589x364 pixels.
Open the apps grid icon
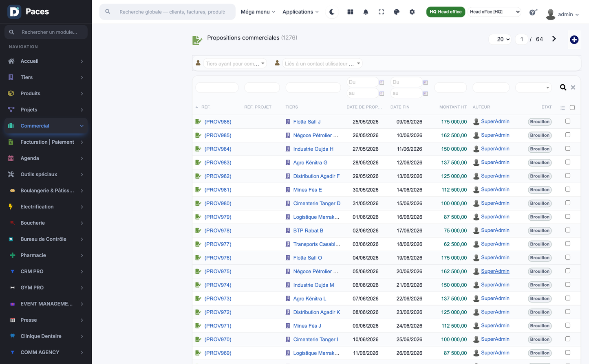[350, 12]
